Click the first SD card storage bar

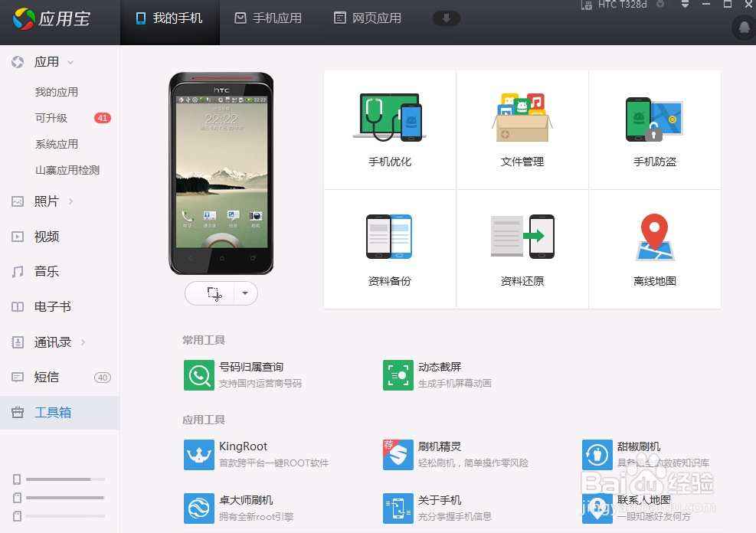(x=65, y=498)
